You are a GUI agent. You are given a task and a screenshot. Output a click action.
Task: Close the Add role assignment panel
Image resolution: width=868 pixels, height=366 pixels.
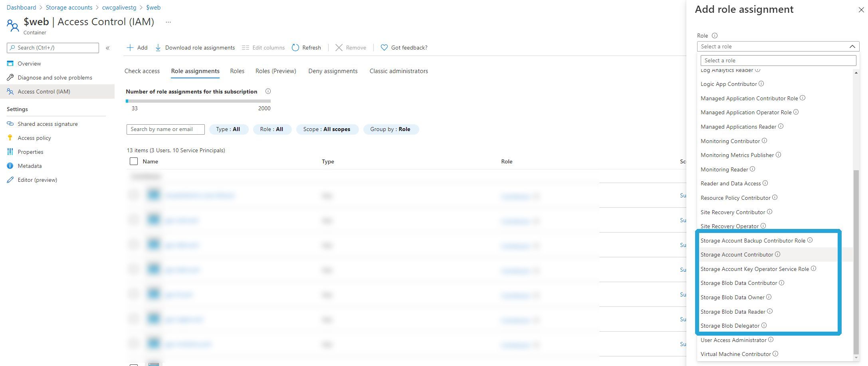click(x=861, y=10)
